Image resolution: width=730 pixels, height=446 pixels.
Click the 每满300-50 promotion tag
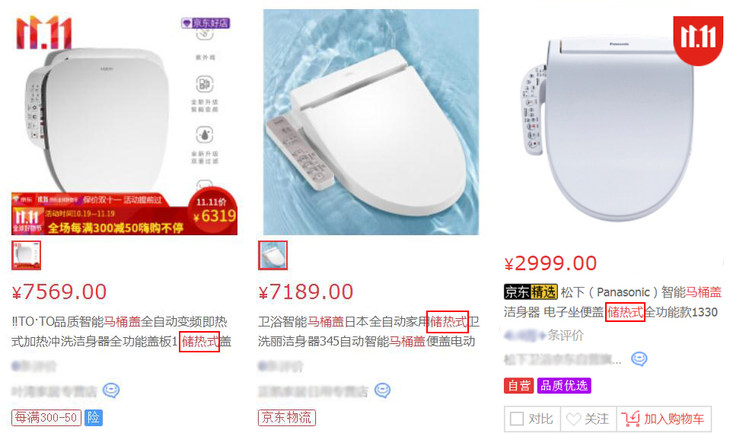pyautogui.click(x=46, y=417)
